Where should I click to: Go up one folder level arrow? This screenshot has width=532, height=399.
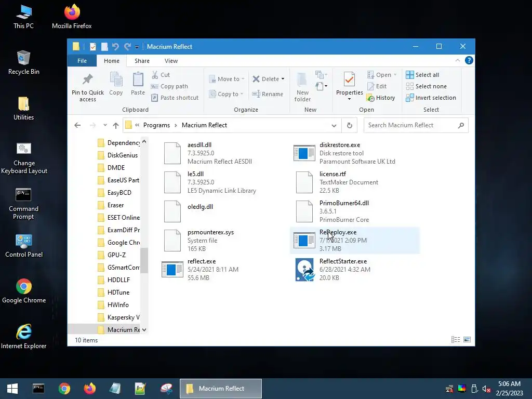pyautogui.click(x=116, y=126)
